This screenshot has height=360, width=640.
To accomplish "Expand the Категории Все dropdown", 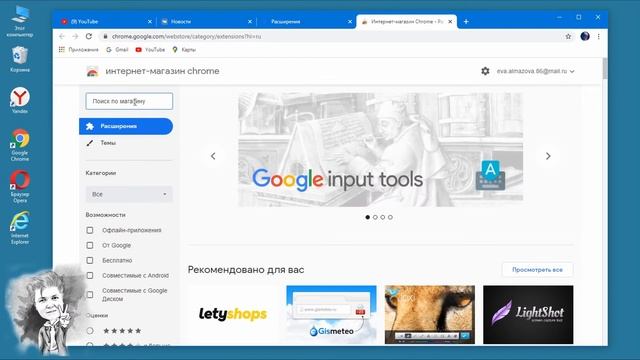I will (129, 194).
